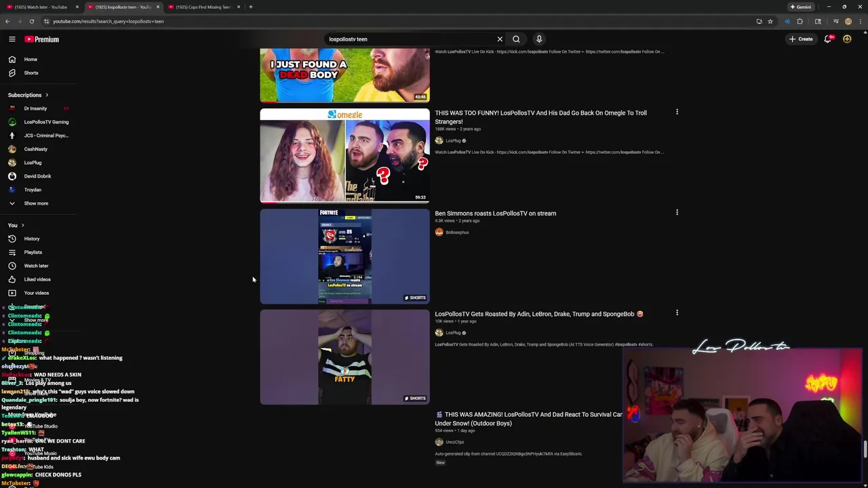
Task: Play the Omegle video thumbnail
Action: click(x=344, y=156)
